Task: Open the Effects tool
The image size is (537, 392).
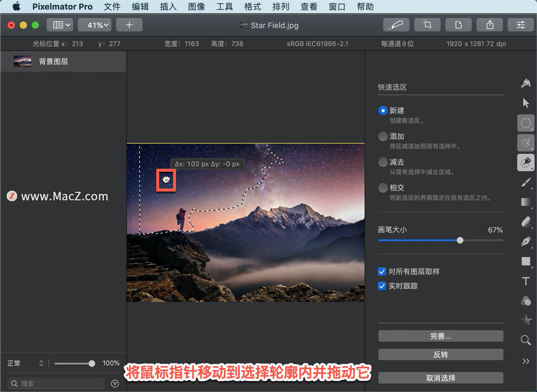Action: point(526,320)
